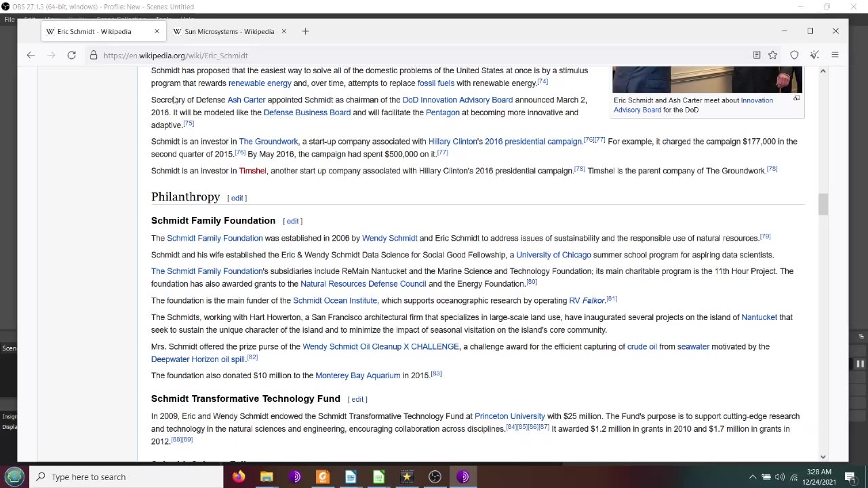This screenshot has height=488, width=868.
Task: Open File Explorer from taskbar
Action: [267, 476]
